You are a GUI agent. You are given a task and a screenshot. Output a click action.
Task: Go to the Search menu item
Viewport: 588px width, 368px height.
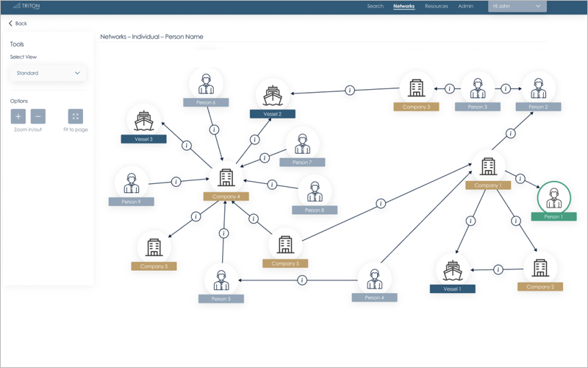point(375,6)
